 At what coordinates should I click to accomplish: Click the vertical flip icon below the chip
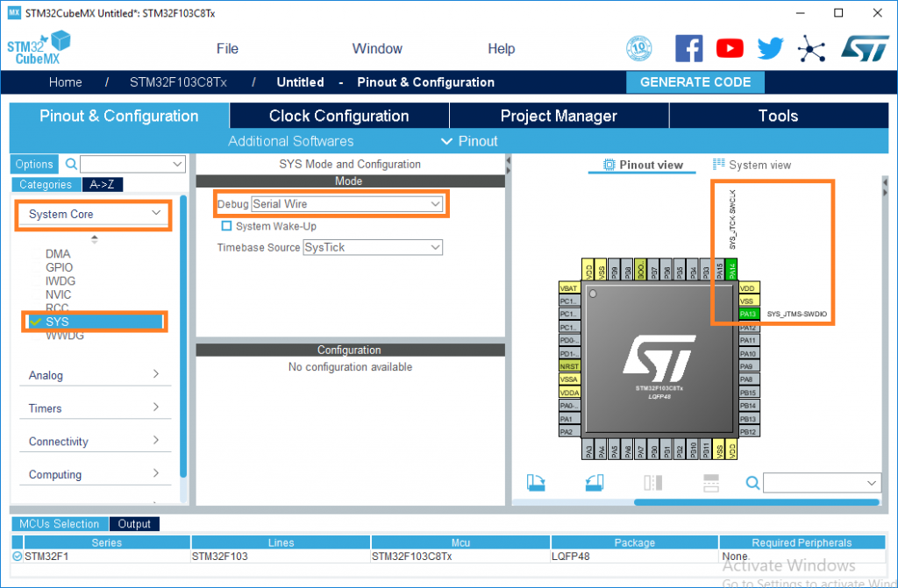click(710, 483)
